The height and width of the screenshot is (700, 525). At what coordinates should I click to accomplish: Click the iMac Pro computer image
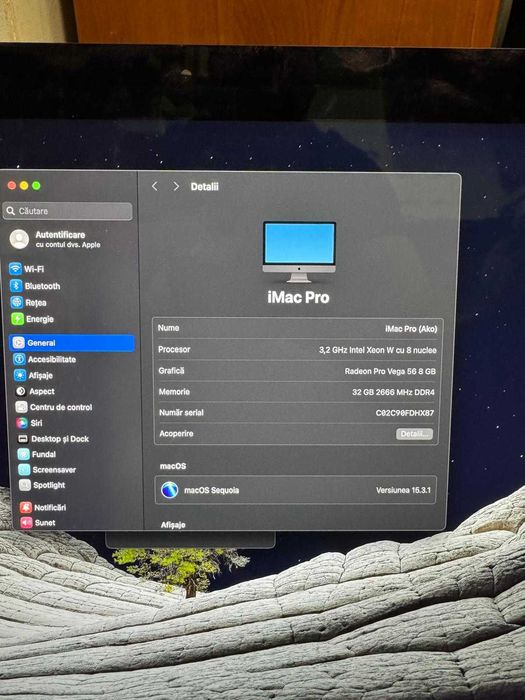click(299, 252)
